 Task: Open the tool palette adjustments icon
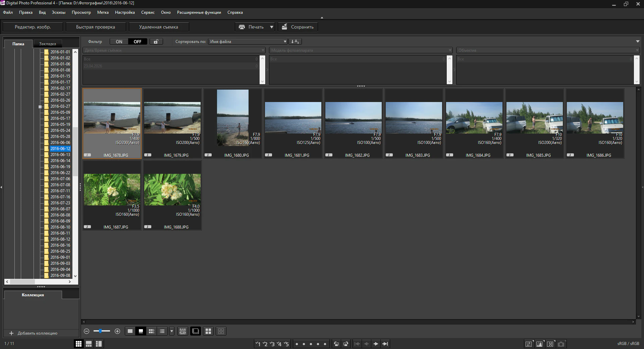point(529,344)
